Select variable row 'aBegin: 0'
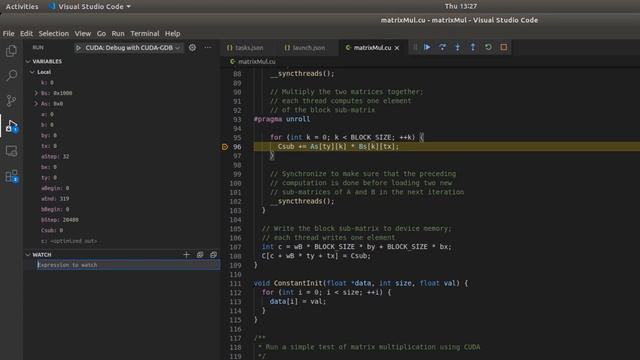640x360 pixels. click(121, 188)
